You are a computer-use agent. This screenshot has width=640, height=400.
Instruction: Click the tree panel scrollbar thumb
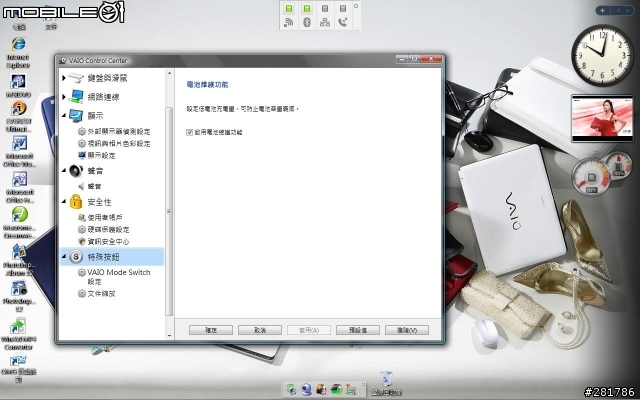click(x=169, y=211)
